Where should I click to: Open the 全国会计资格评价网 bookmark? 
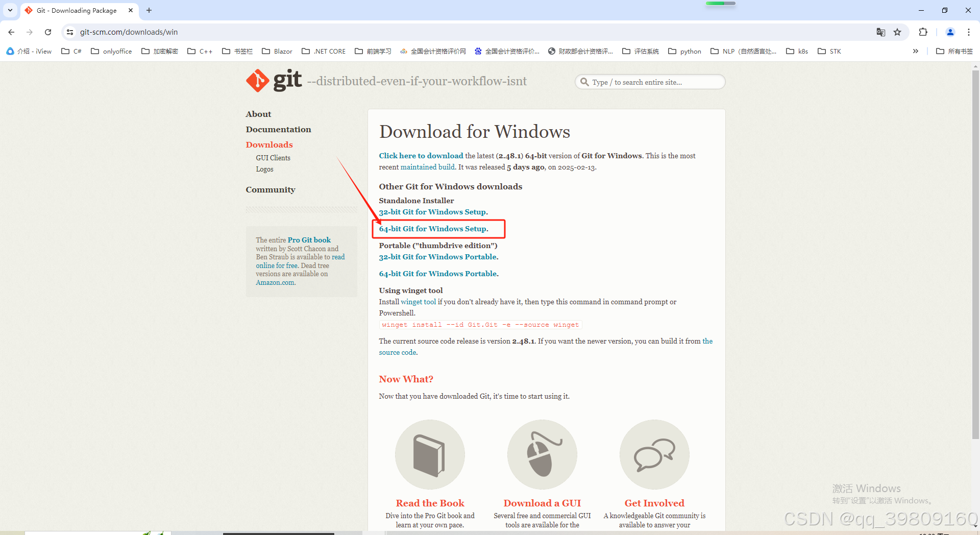tap(433, 51)
